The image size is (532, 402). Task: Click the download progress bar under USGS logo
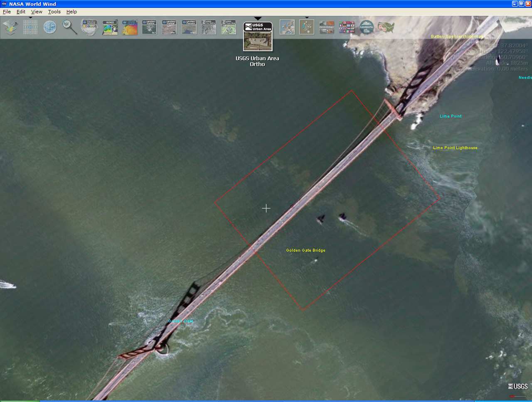[518, 396]
